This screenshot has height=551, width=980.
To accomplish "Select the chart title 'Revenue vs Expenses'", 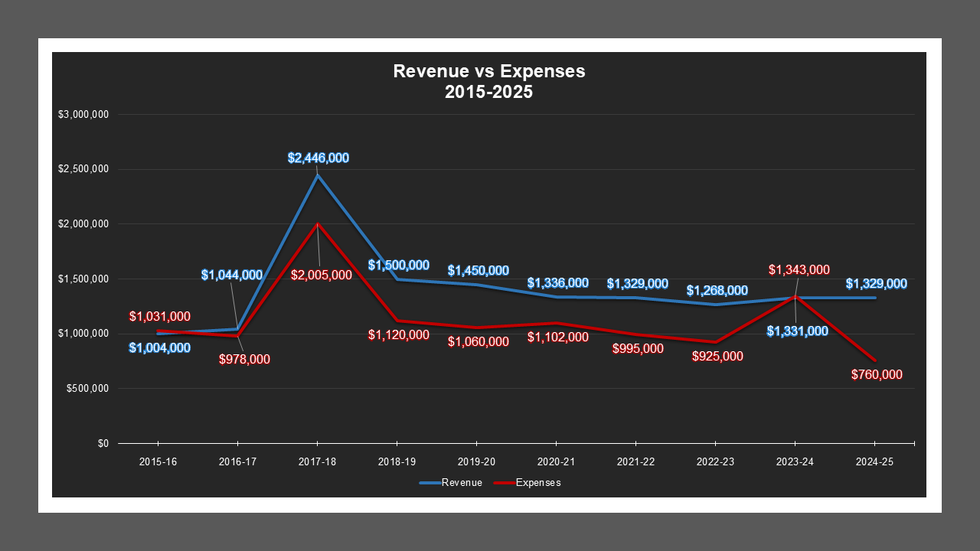I will pos(488,71).
